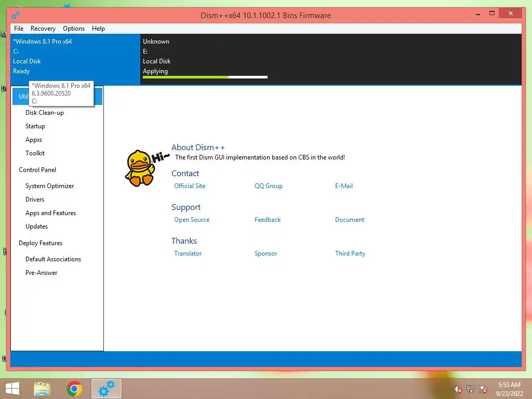Open the File menu
The image size is (532, 399).
tap(19, 29)
